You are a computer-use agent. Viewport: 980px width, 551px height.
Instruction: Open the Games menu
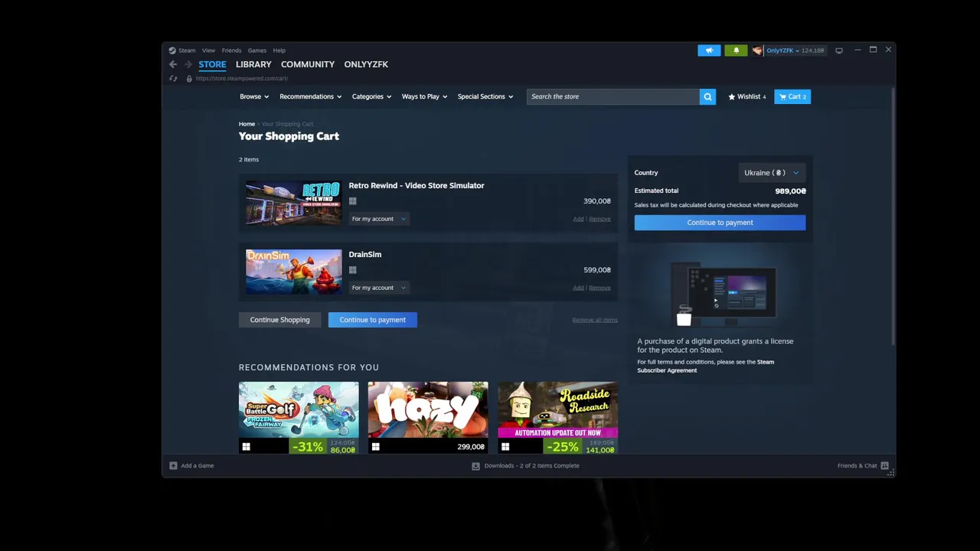click(x=257, y=51)
